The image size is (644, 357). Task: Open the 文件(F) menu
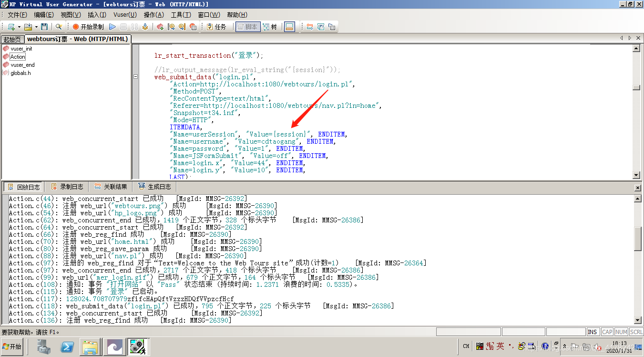pos(18,15)
